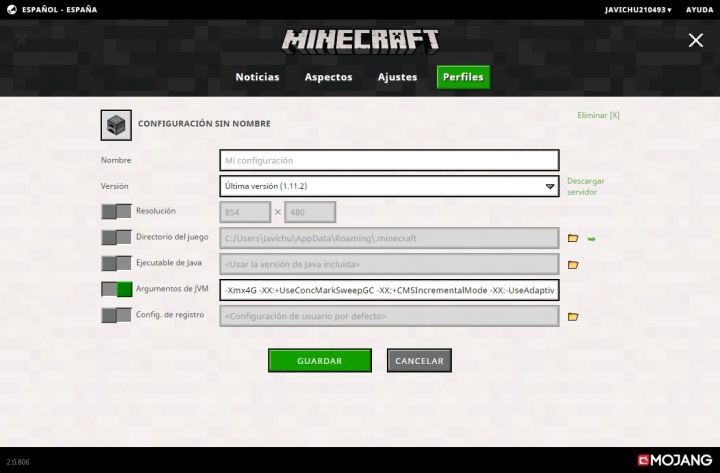Open the AYUDA menu
The image size is (720, 473).
click(x=699, y=10)
